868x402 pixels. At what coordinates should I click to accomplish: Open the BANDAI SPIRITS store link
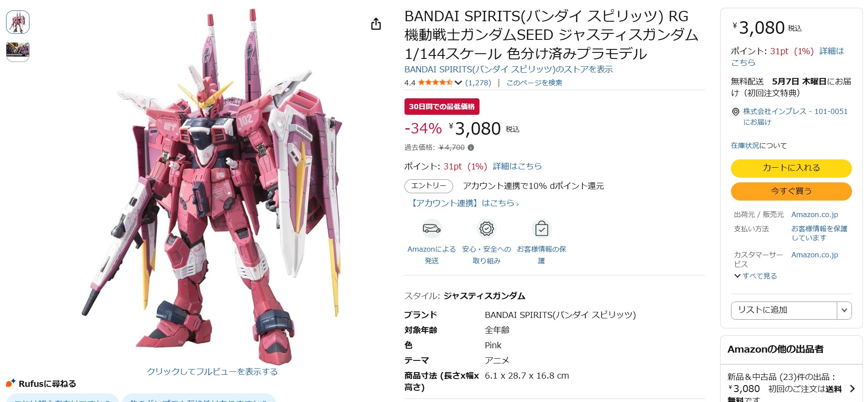[x=508, y=69]
